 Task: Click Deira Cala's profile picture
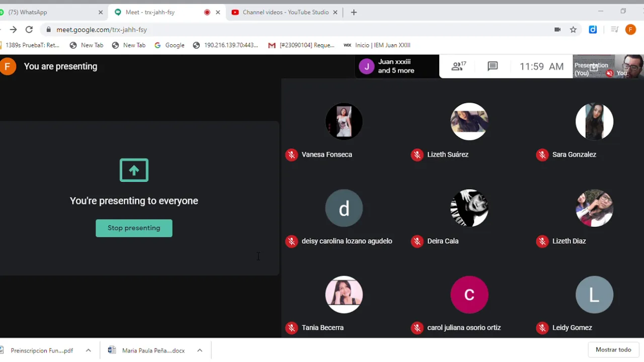pyautogui.click(x=469, y=208)
